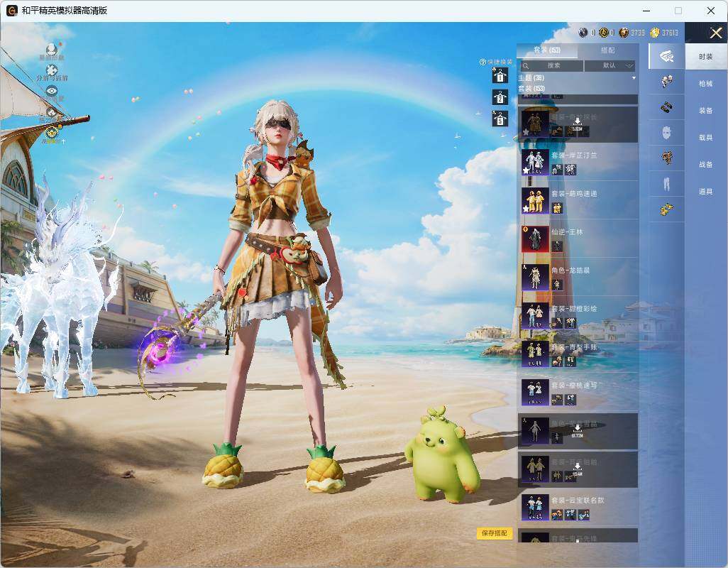Viewport: 728px width, 568px height.
Task: Open the 战备 category tab
Action: tap(706, 165)
